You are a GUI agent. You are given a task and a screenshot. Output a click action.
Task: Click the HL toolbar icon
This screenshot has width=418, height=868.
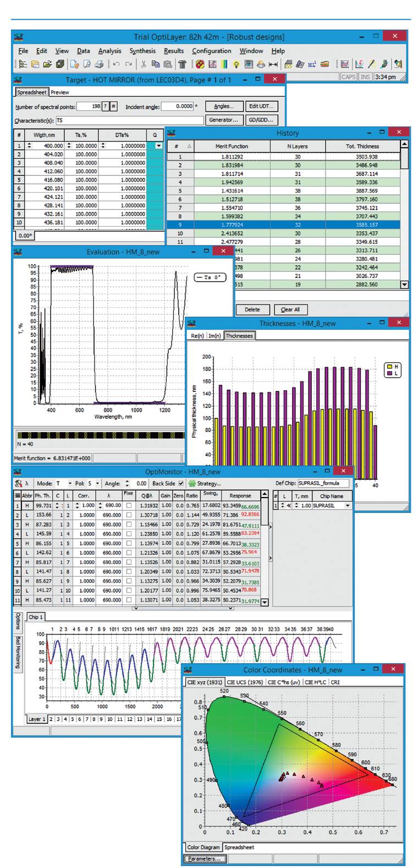coord(312,64)
